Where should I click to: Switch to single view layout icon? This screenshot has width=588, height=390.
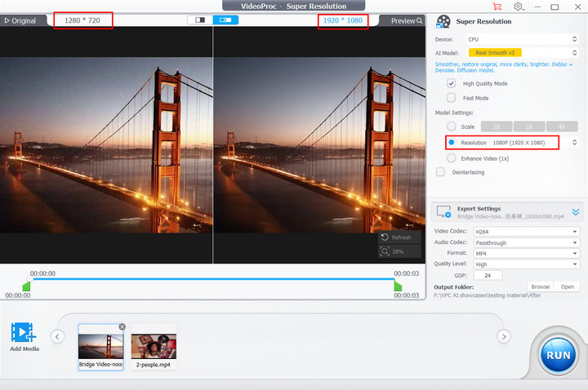click(200, 20)
